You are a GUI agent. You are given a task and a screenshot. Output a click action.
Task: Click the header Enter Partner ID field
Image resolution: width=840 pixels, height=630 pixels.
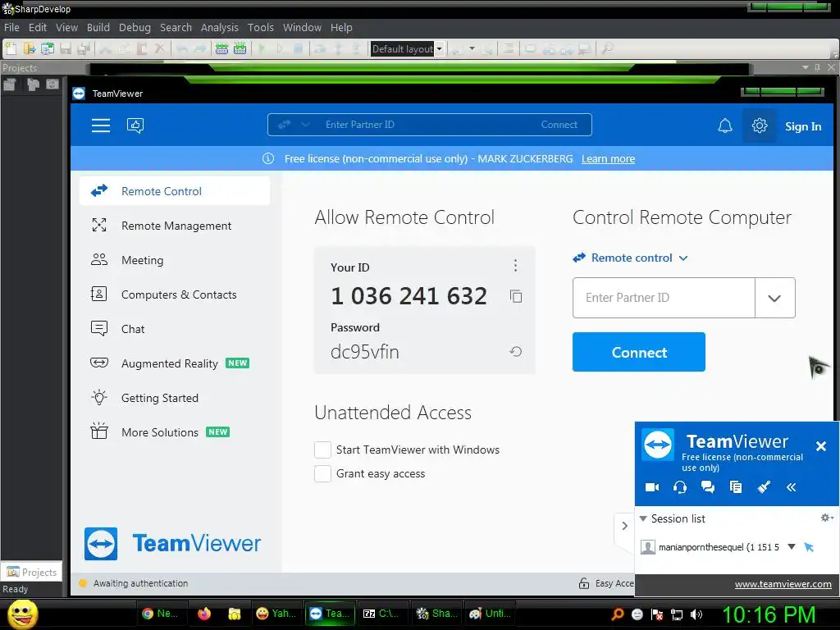click(x=428, y=125)
